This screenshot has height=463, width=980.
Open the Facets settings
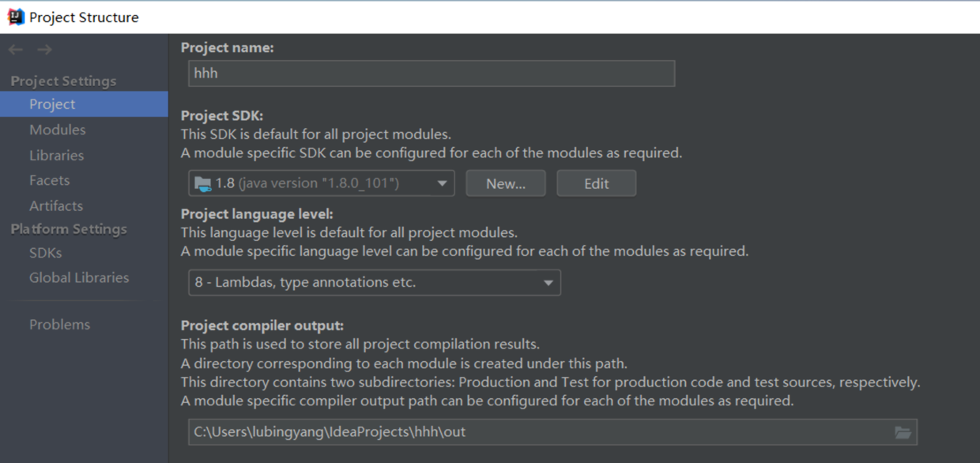pos(49,180)
